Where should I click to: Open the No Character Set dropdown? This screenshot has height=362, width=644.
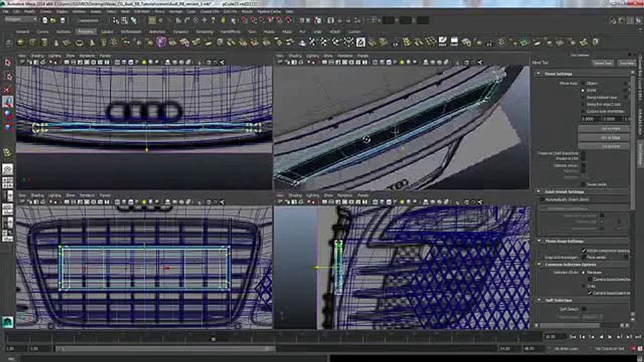610,348
